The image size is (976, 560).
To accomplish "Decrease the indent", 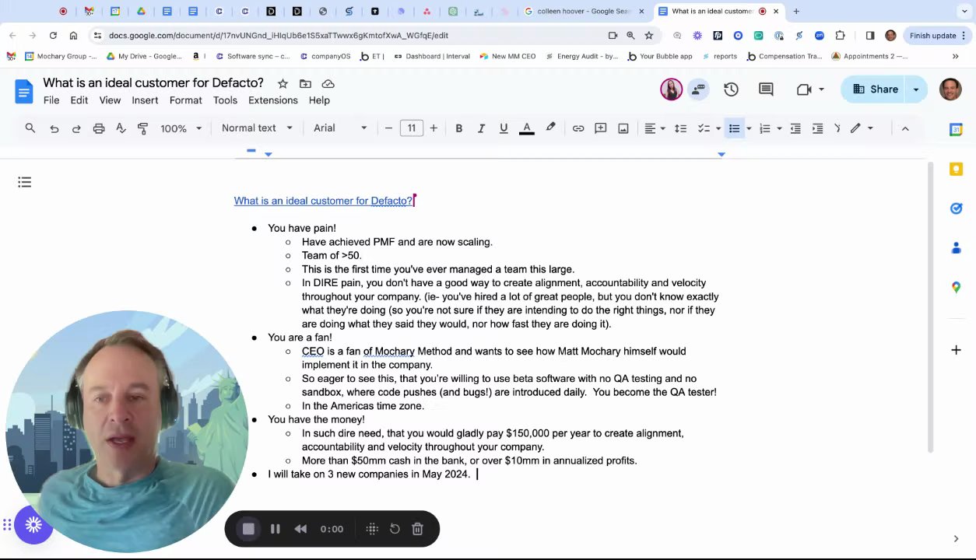I will [x=795, y=128].
